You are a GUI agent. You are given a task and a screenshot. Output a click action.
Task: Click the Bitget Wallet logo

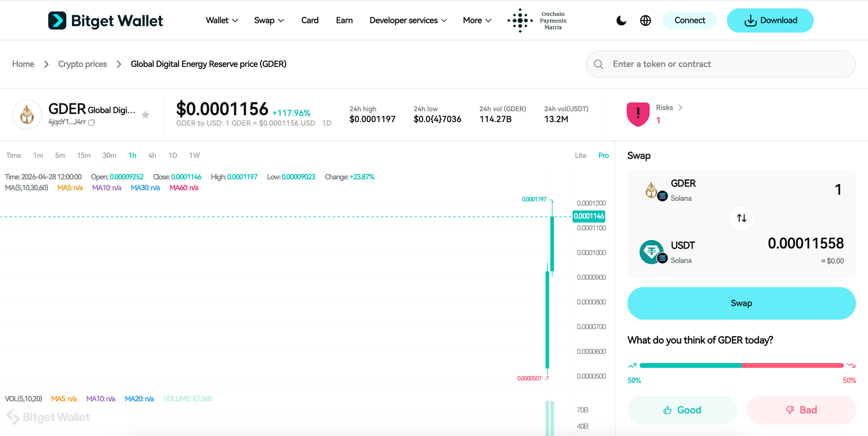pyautogui.click(x=105, y=21)
